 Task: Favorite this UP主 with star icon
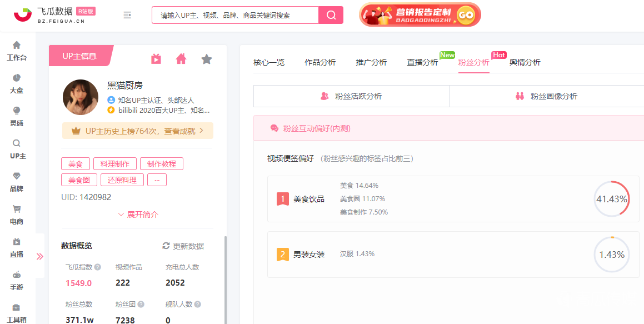(207, 59)
